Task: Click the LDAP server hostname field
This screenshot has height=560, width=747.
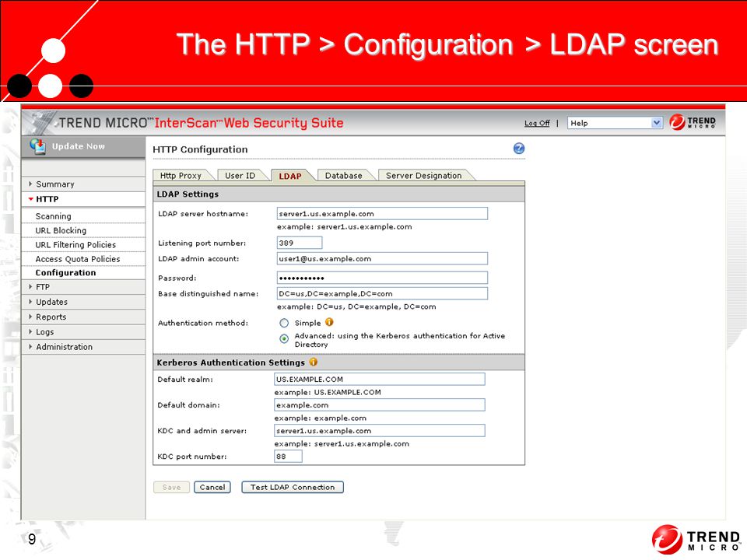Action: 382,213
